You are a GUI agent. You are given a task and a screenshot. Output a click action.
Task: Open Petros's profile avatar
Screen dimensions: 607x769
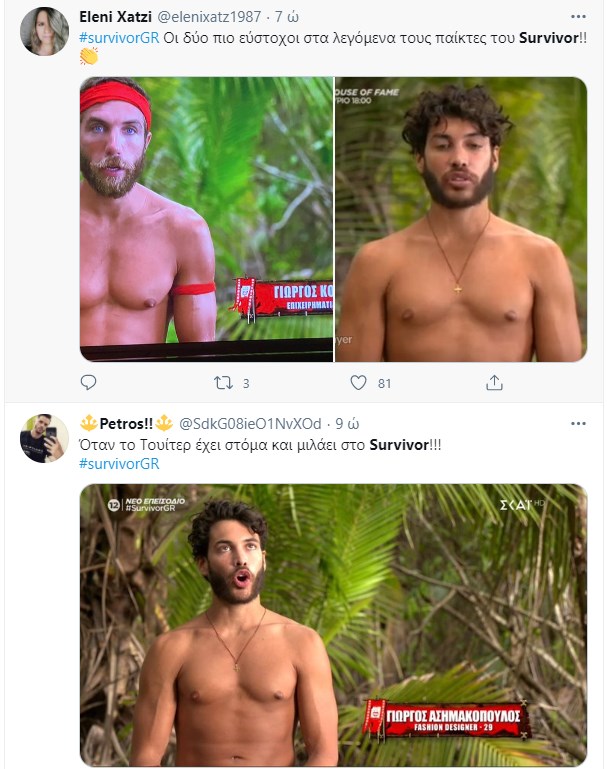point(44,437)
